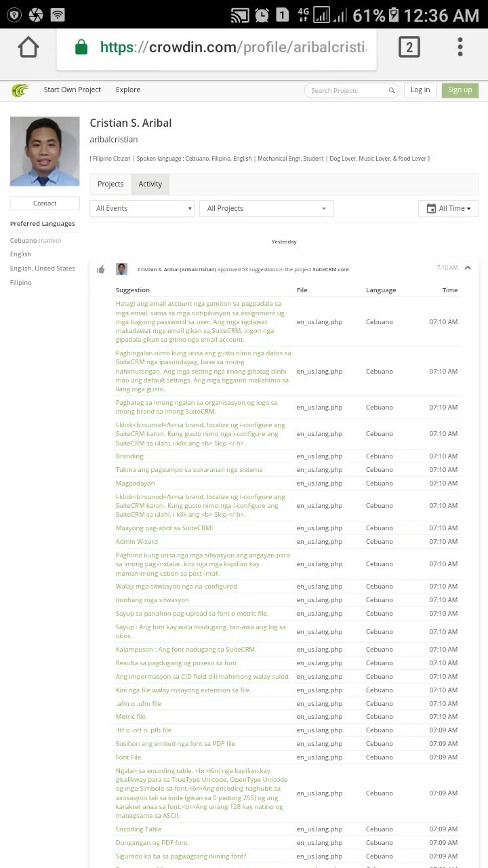The image size is (488, 868).
Task: Open Start Own Project menu item
Action: coord(73,90)
